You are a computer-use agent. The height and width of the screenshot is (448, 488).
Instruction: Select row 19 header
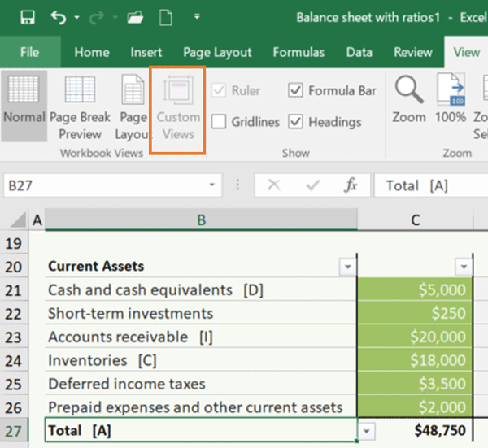14,243
